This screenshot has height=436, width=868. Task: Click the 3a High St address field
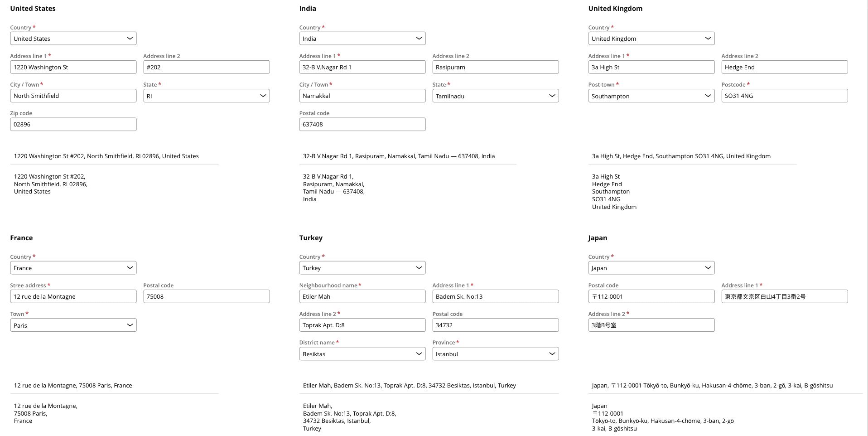651,67
